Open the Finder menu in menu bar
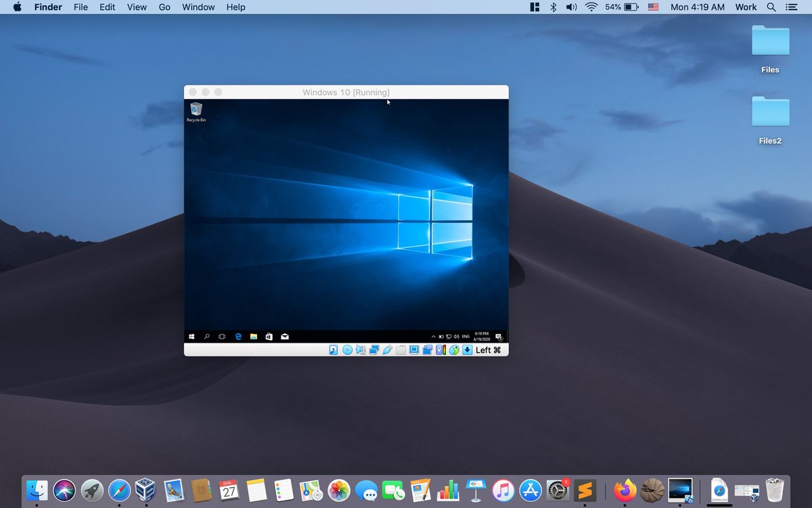Image resolution: width=812 pixels, height=508 pixels. (48, 7)
